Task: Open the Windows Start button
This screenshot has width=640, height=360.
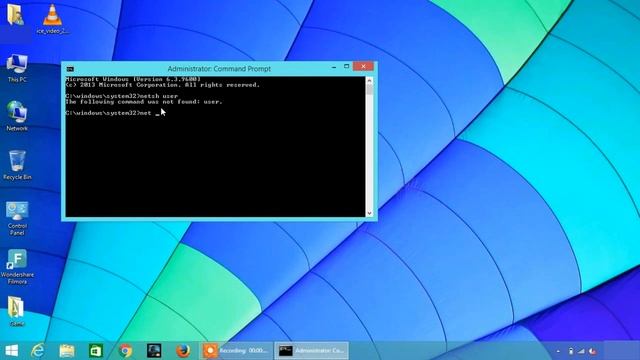Action: pyautogui.click(x=11, y=351)
